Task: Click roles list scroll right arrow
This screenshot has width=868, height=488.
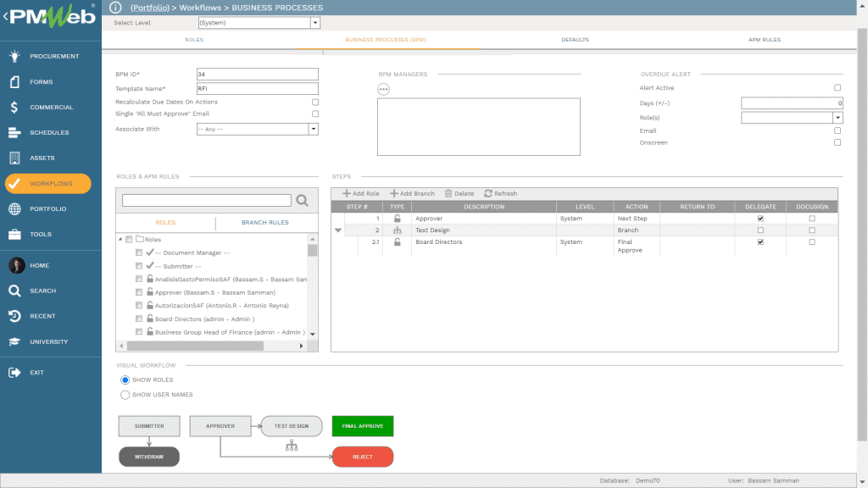Action: point(301,346)
